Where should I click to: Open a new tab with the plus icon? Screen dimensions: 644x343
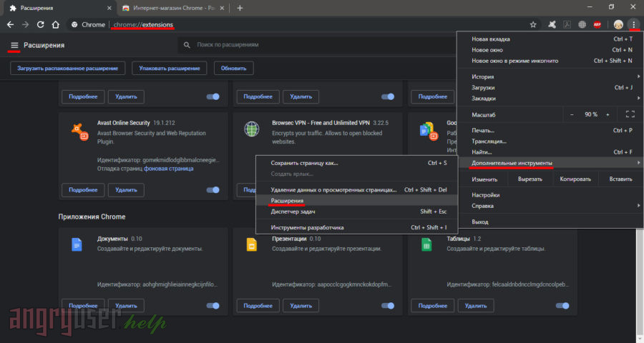point(240,8)
